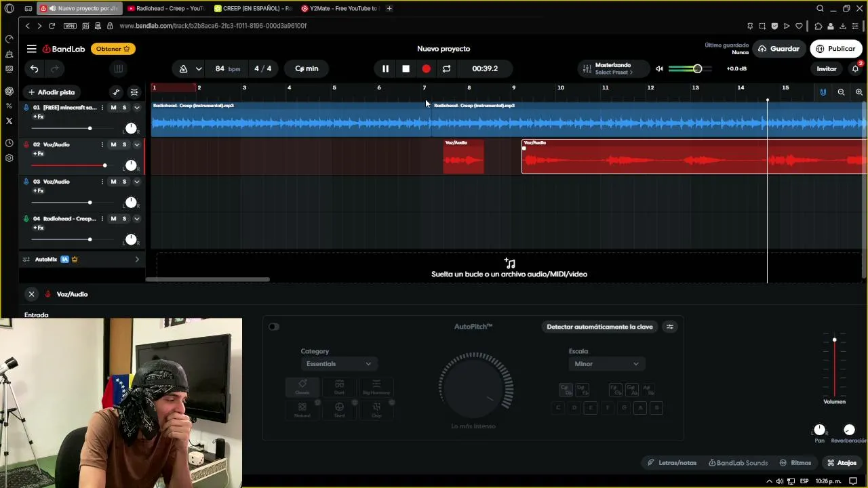Start recording with the red button
This screenshot has width=868, height=488.
[x=426, y=68]
